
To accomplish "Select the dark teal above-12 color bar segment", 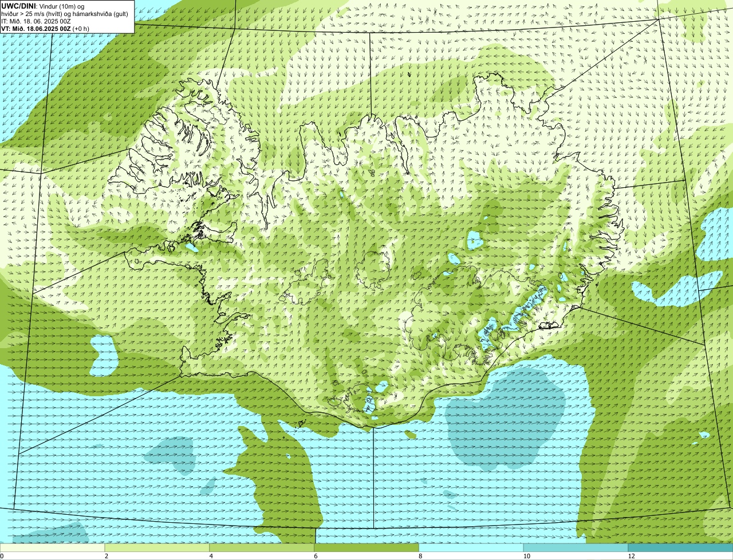I will tap(680, 548).
